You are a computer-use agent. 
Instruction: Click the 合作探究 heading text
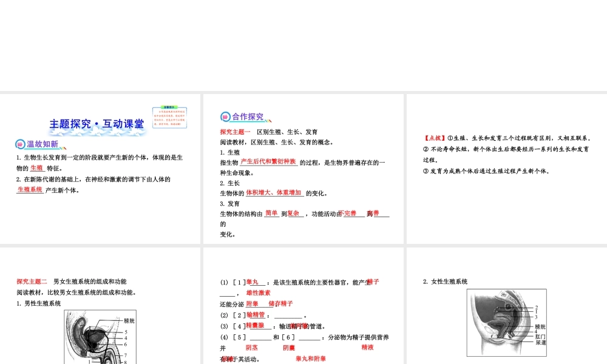pyautogui.click(x=248, y=117)
